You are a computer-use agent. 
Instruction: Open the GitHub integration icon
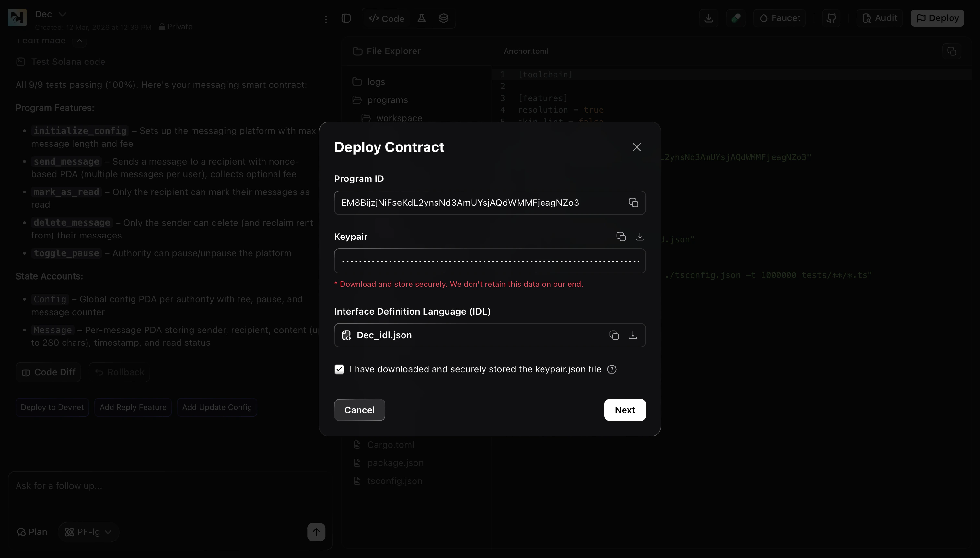(831, 17)
